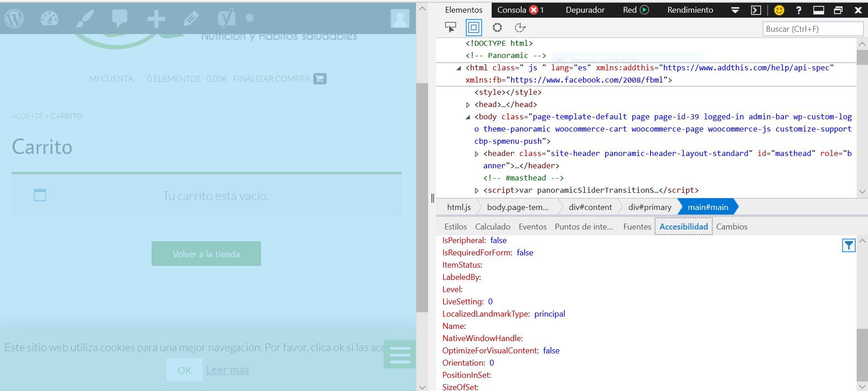Select the Accesibilidad pane tab

click(x=683, y=226)
